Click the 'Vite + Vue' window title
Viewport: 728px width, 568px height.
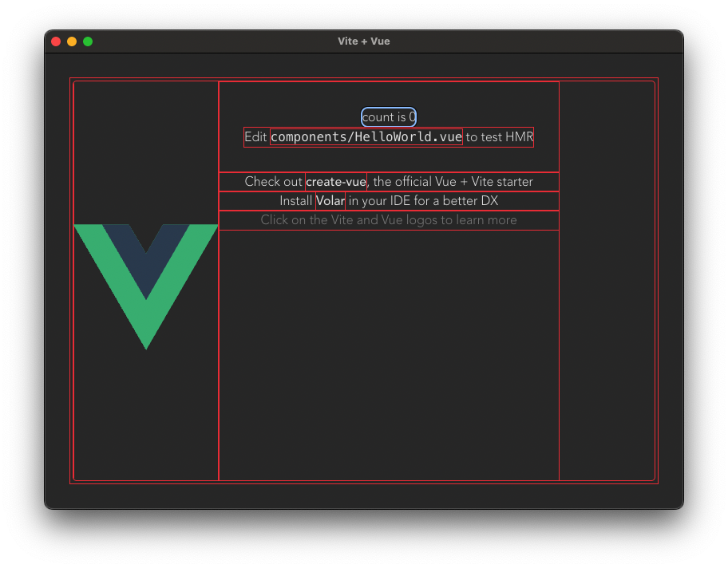coord(364,41)
